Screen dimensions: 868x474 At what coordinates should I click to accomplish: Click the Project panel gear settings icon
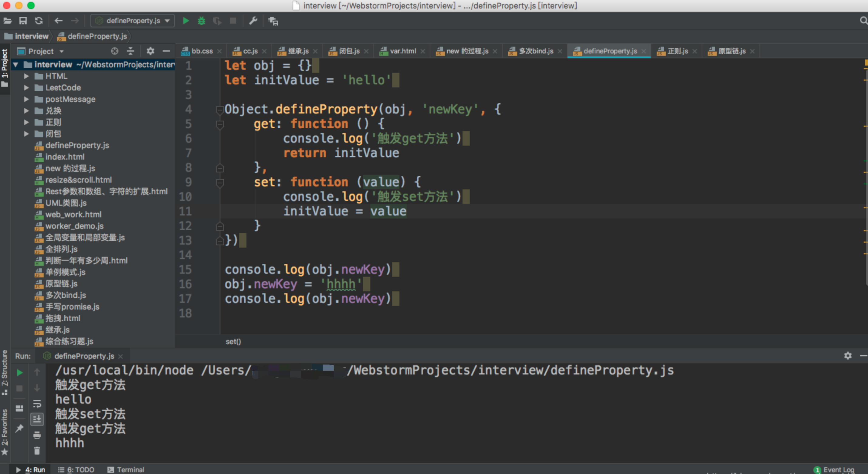[150, 51]
